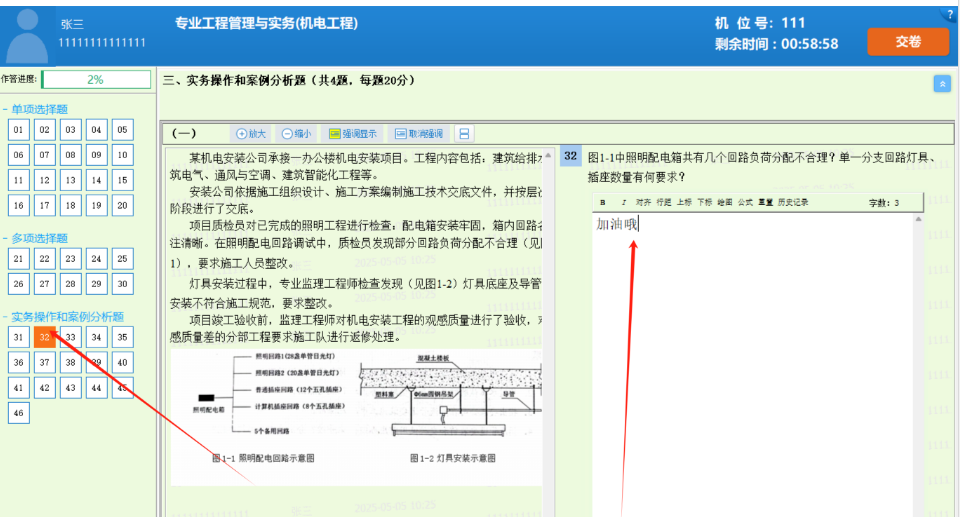
Task: Open question 38
Action: point(70,363)
